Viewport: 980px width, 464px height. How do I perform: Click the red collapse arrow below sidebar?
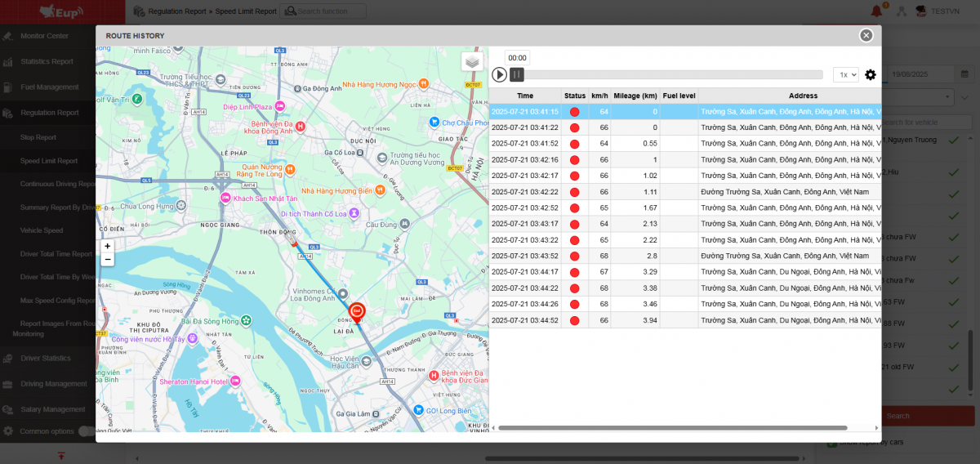61,456
